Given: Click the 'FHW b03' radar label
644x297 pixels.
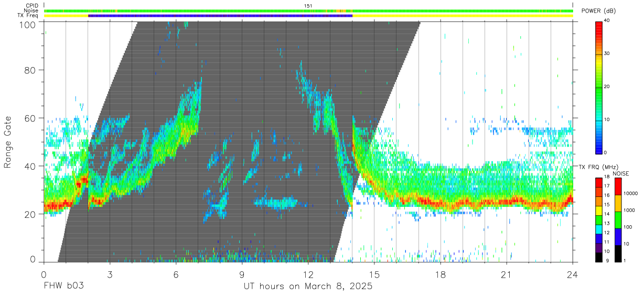Looking at the screenshot, I should 63,287.
